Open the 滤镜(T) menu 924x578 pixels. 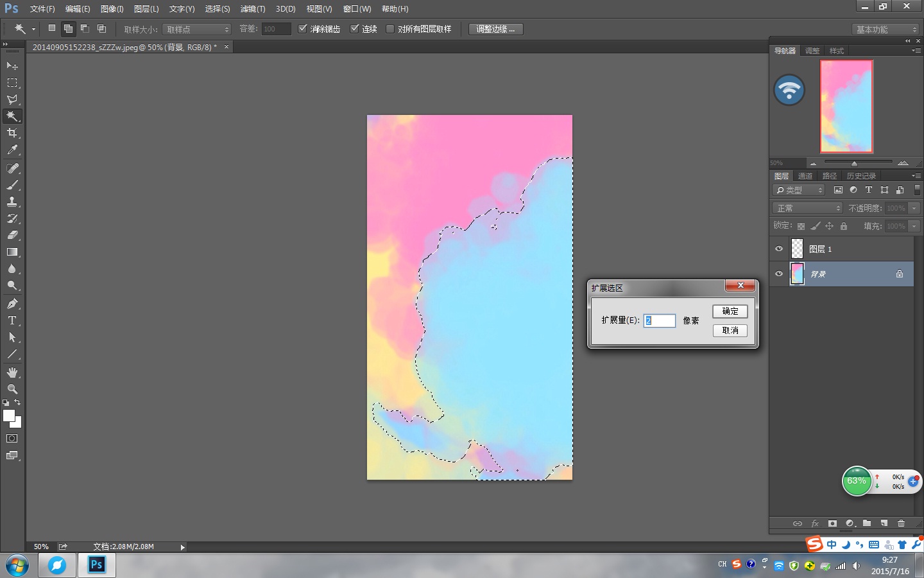coord(253,9)
